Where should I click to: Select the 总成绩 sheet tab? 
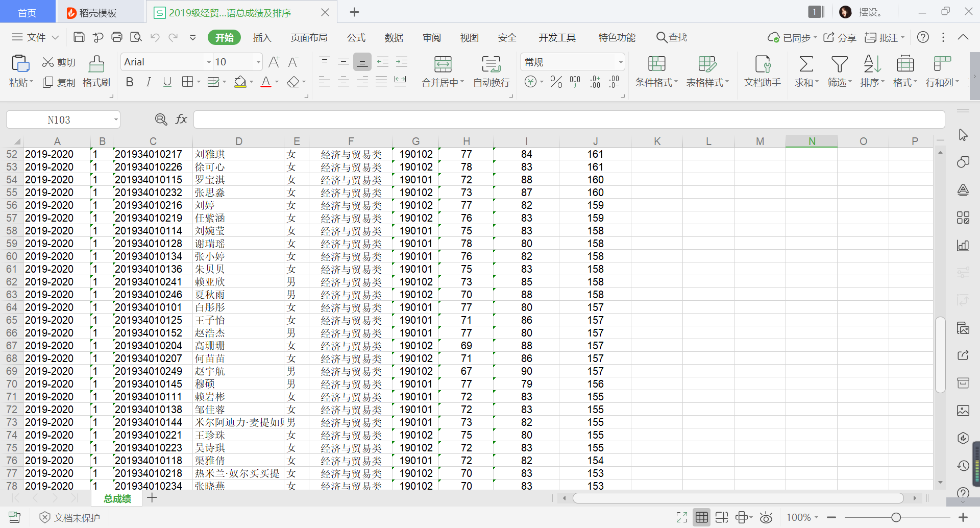point(117,498)
